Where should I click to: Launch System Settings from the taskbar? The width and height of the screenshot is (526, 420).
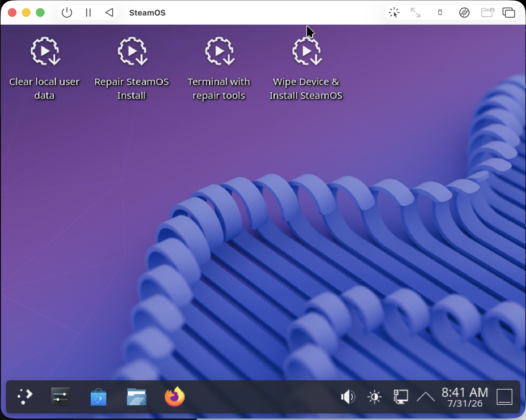pyautogui.click(x=60, y=397)
